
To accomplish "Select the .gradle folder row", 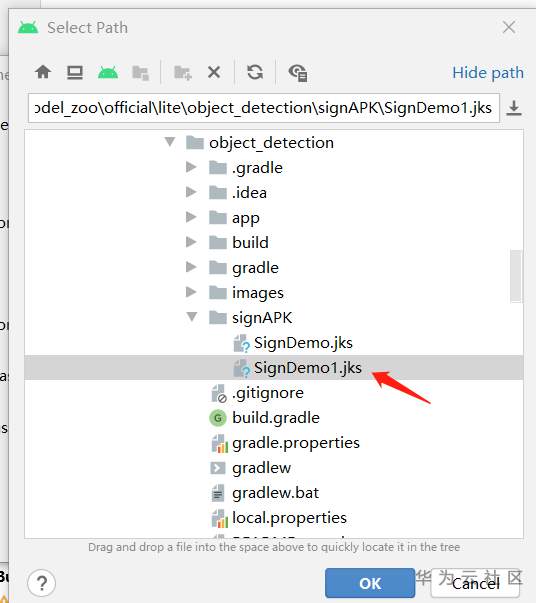I will 274,168.
